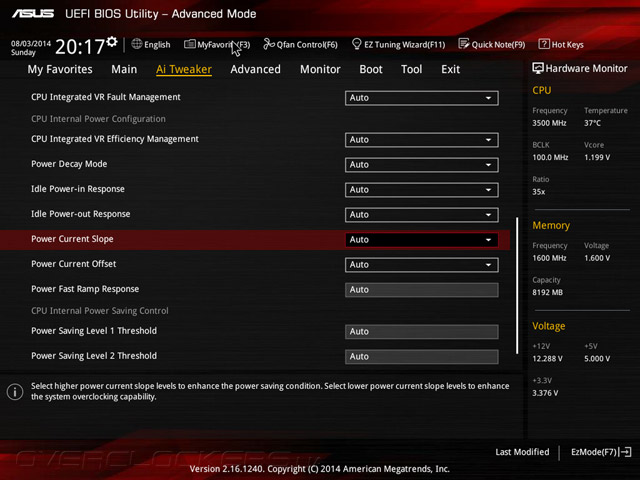The image size is (640, 480).
Task: Click the Vcore 1.199 V value
Action: [x=597, y=157]
